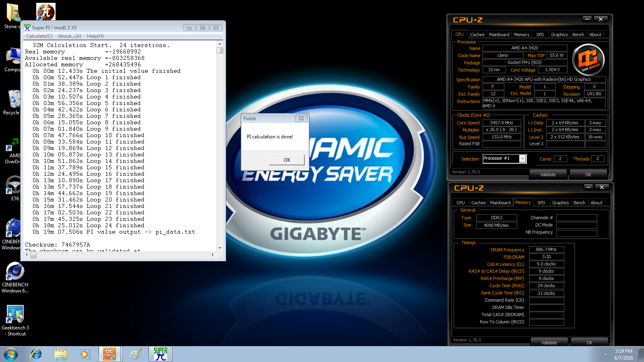This screenshot has width=644, height=362.
Task: Open Windows Media Player from the taskbar
Action: click(85, 354)
